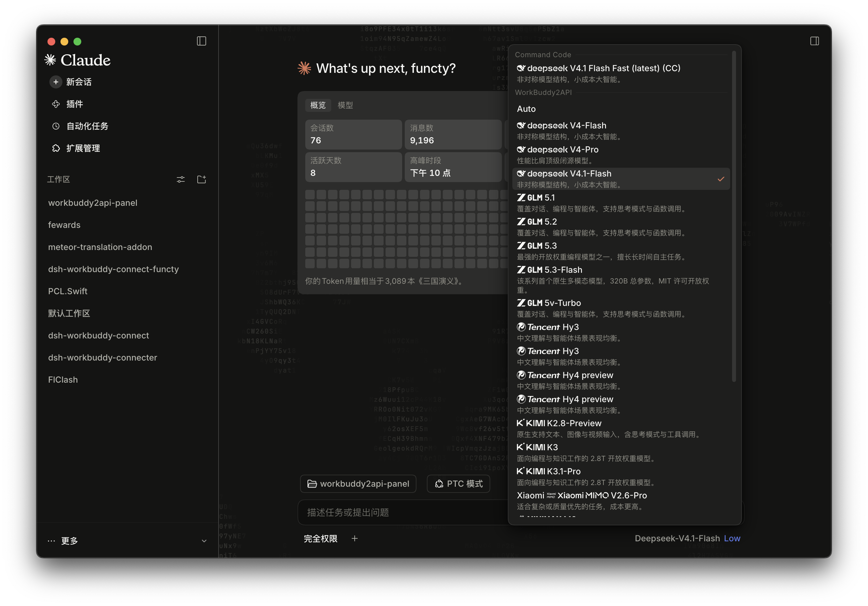
Task: Toggle the left sidebar panel icon
Action: pyautogui.click(x=202, y=41)
